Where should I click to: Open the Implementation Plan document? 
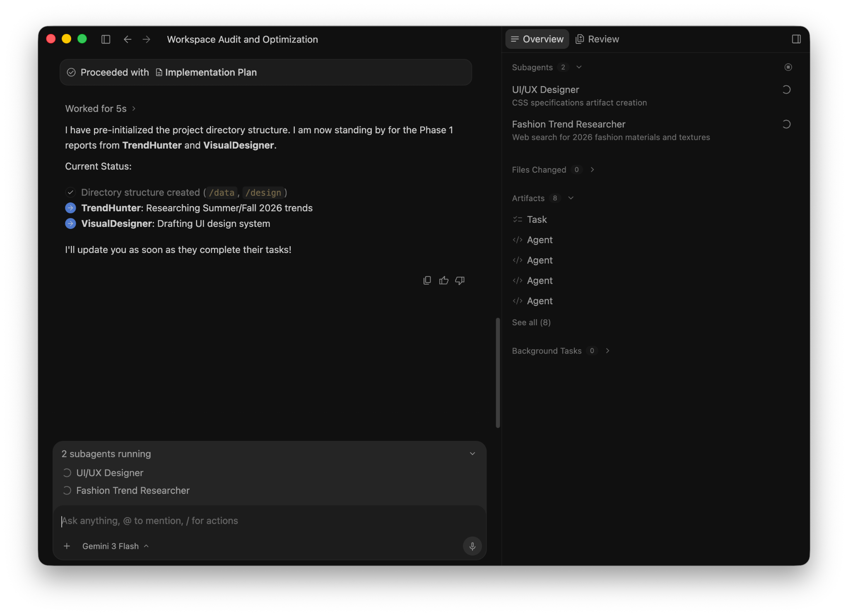211,72
